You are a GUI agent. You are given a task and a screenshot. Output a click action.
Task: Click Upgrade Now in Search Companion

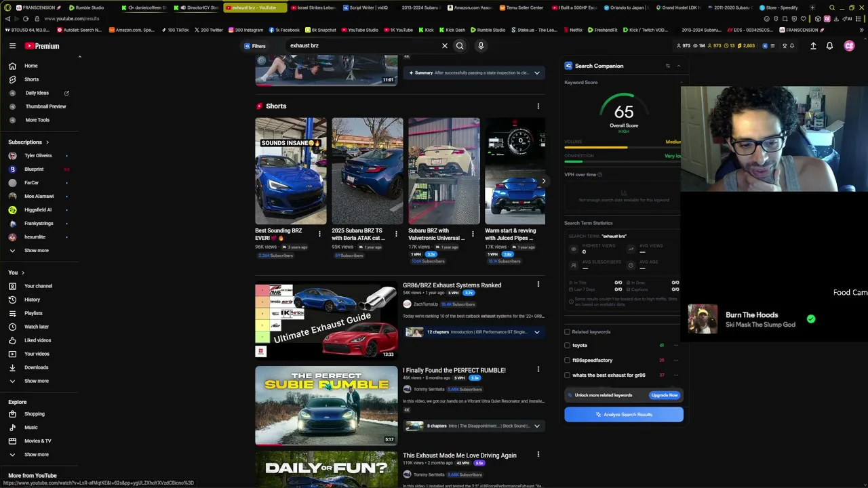point(665,395)
